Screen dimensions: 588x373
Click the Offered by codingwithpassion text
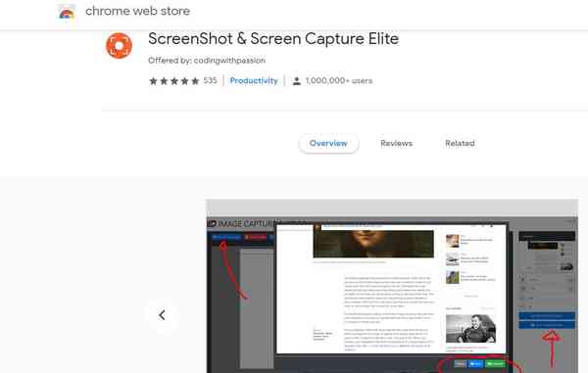[207, 61]
